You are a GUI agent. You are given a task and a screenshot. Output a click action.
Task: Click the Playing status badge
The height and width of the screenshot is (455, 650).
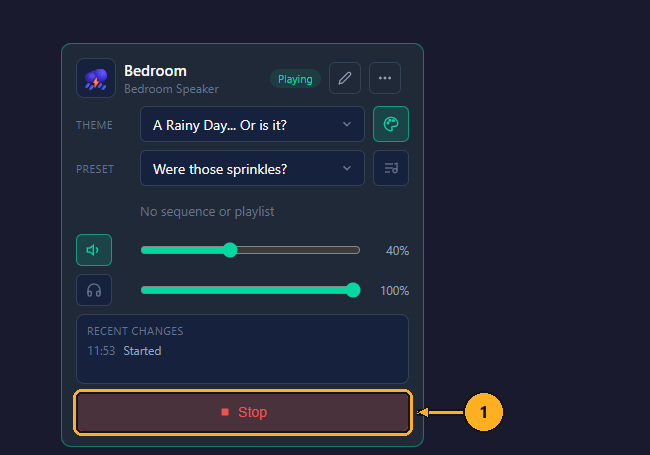pos(295,79)
